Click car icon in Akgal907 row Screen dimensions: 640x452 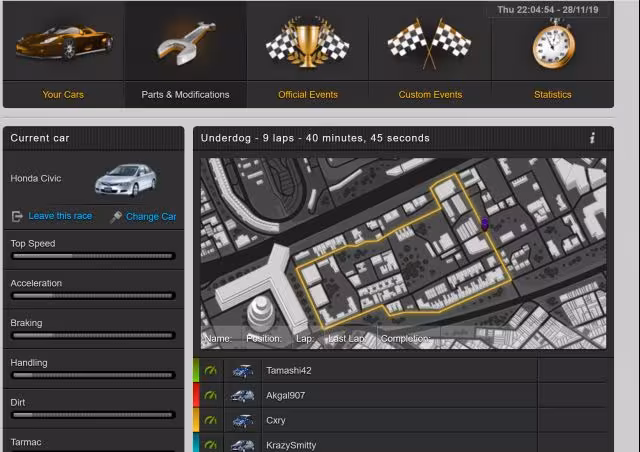click(x=243, y=396)
